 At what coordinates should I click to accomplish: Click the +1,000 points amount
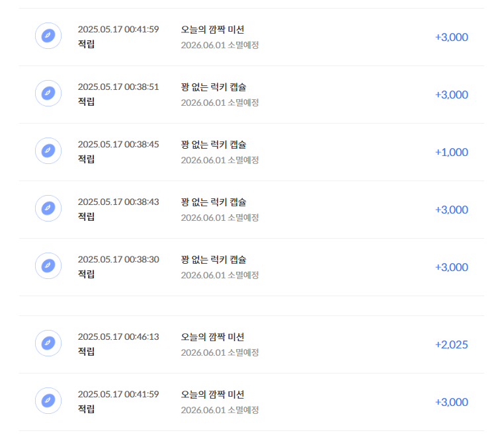[x=451, y=152]
